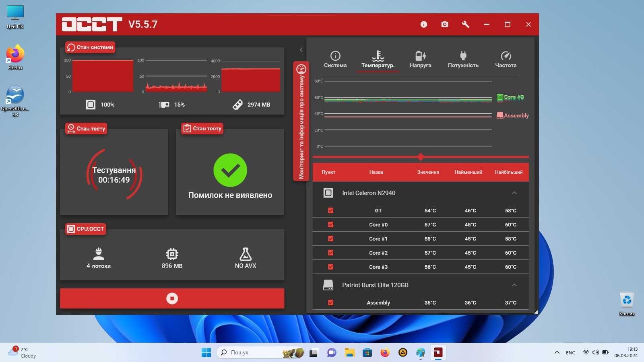This screenshot has width=644, height=362.
Task: Open the Windows Start menu
Action: [x=206, y=353]
